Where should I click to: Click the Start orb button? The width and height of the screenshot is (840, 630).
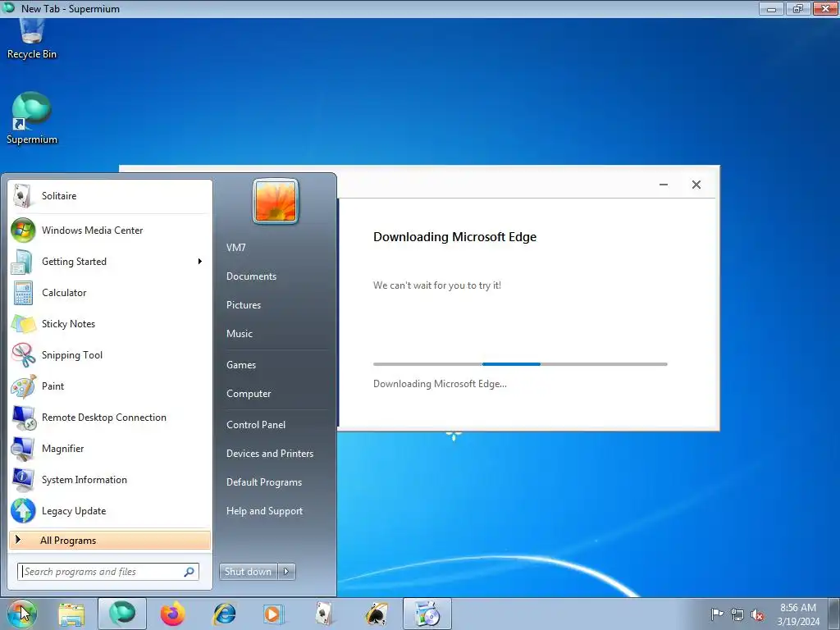22,614
